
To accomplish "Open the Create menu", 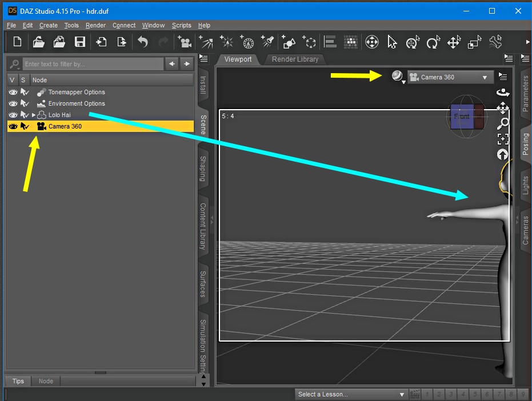I will pos(49,26).
